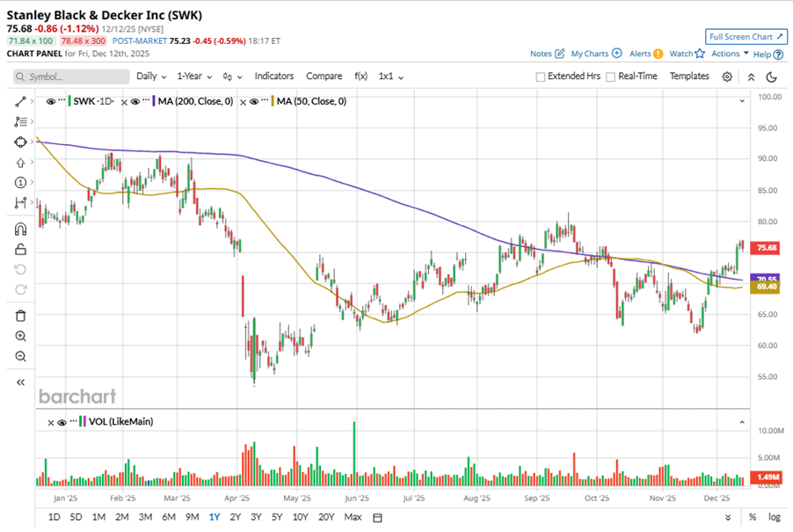Add SWK to watchlist star
The image size is (793, 532).
tap(700, 54)
